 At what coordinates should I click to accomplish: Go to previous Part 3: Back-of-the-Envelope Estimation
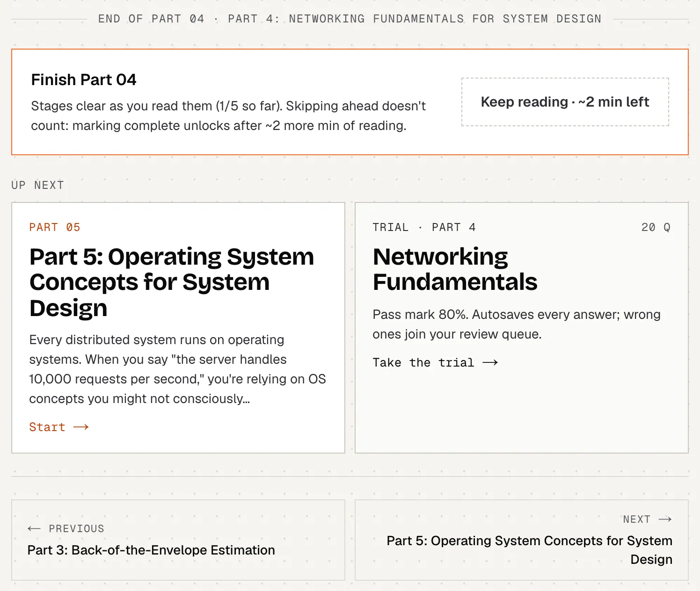pos(178,540)
